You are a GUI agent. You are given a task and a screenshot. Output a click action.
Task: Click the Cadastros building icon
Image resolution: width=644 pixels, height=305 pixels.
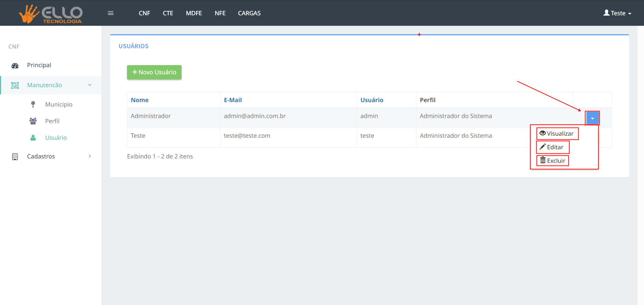[x=15, y=156]
